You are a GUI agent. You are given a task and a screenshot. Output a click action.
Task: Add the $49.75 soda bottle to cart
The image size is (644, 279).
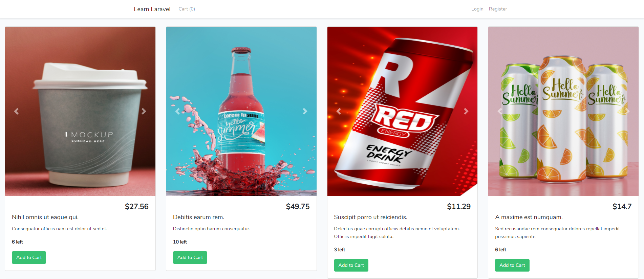tap(190, 257)
